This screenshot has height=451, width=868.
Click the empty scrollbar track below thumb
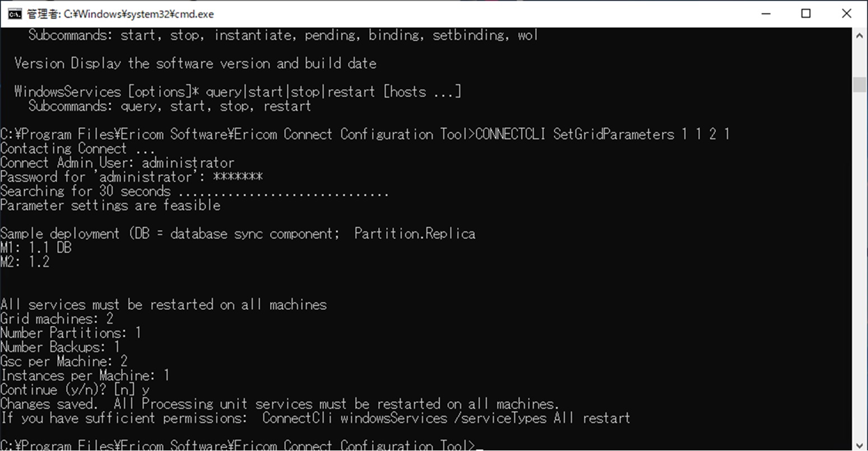(x=860, y=269)
